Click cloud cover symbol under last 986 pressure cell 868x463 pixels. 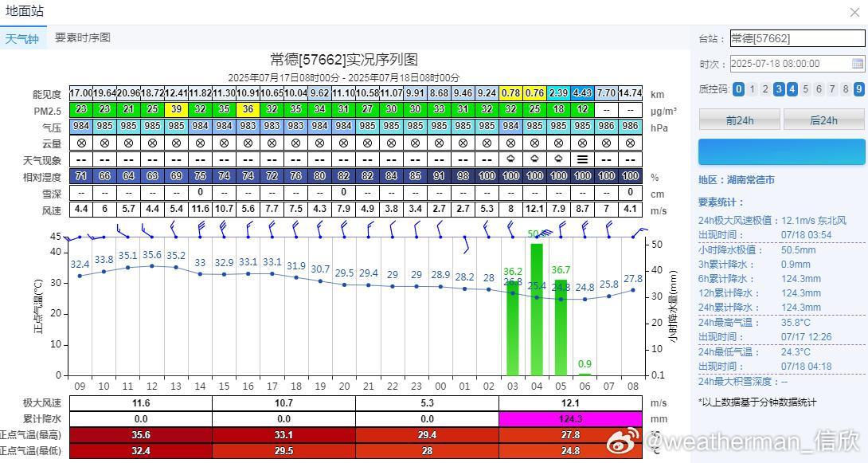click(x=630, y=143)
